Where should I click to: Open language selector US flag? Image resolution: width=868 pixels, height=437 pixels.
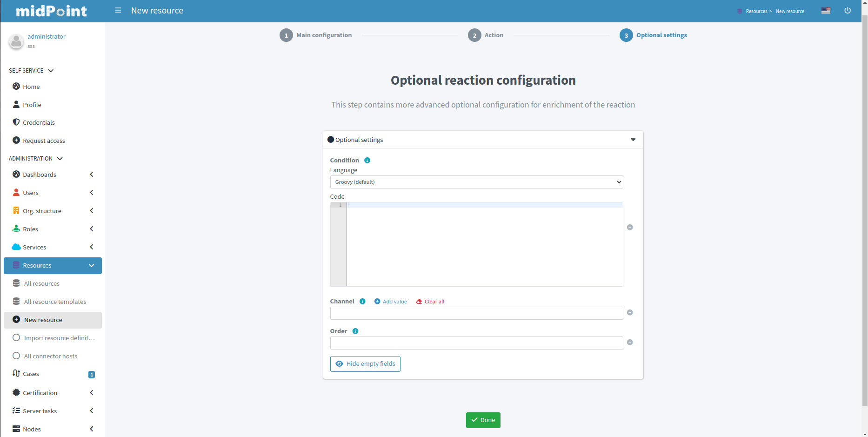pos(826,11)
